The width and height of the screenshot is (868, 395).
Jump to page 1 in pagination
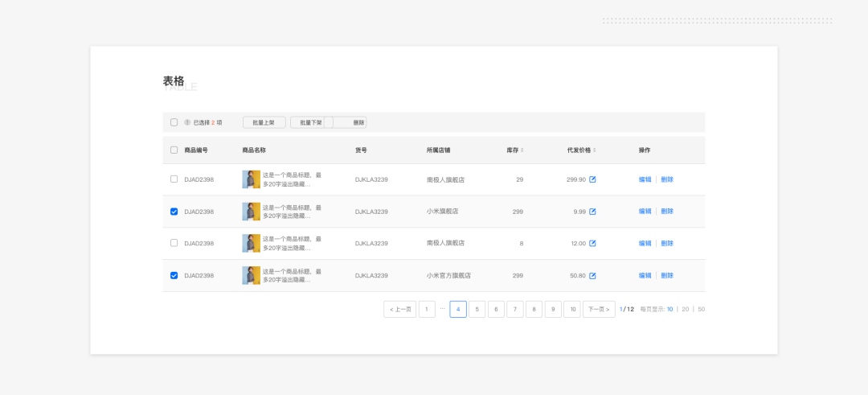[427, 309]
